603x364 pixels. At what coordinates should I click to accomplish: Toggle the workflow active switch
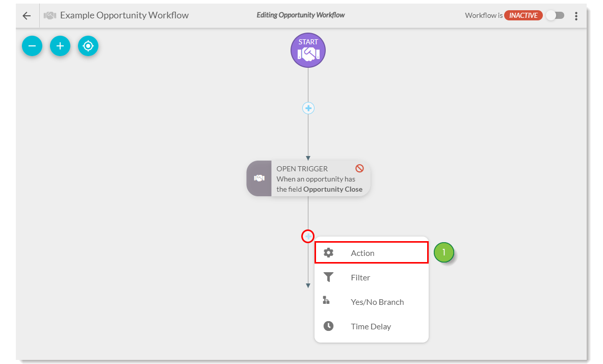pos(555,15)
